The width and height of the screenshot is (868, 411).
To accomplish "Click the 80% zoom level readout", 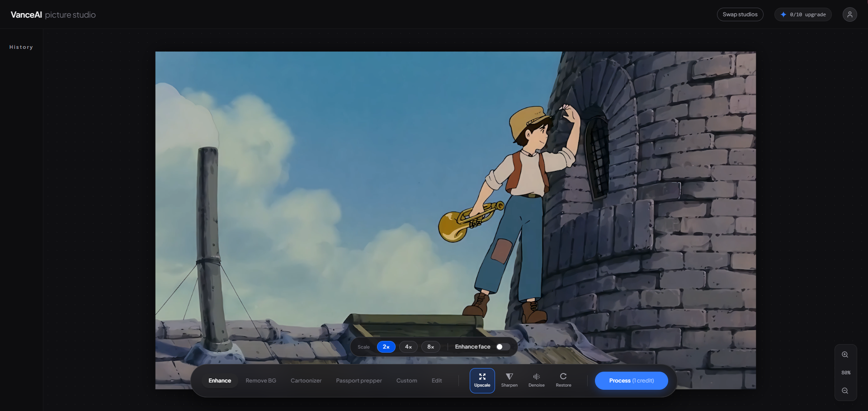I will click(x=846, y=373).
